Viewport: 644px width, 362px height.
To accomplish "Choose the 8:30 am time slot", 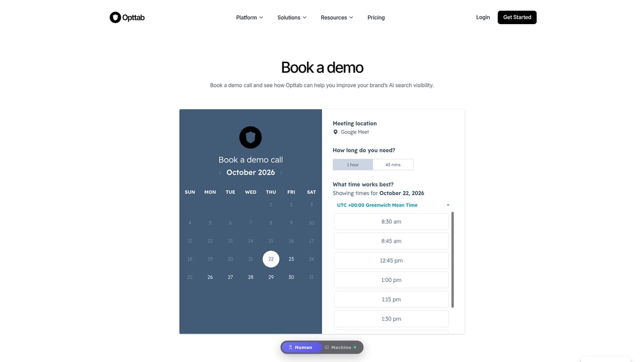I will (x=391, y=222).
